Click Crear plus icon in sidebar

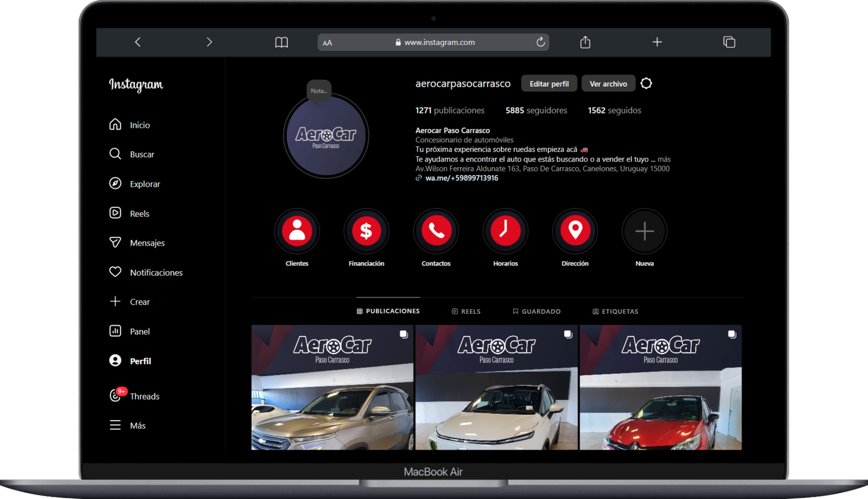click(x=115, y=301)
